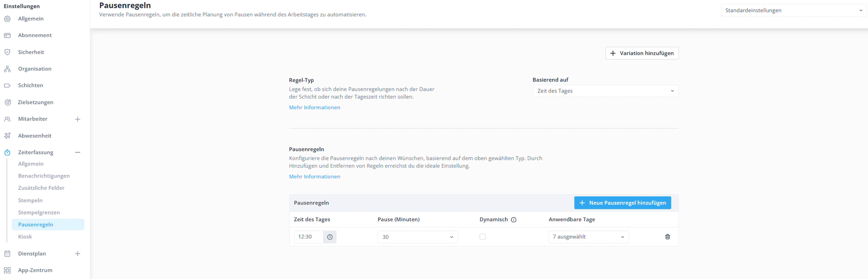Open the clock time picker icon
868x279 pixels.
pos(330,237)
